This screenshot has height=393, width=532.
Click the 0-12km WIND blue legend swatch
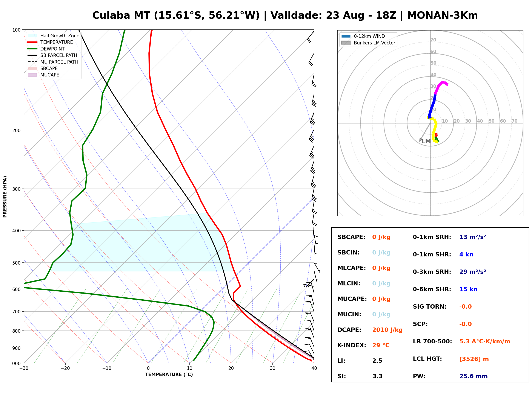(x=346, y=36)
